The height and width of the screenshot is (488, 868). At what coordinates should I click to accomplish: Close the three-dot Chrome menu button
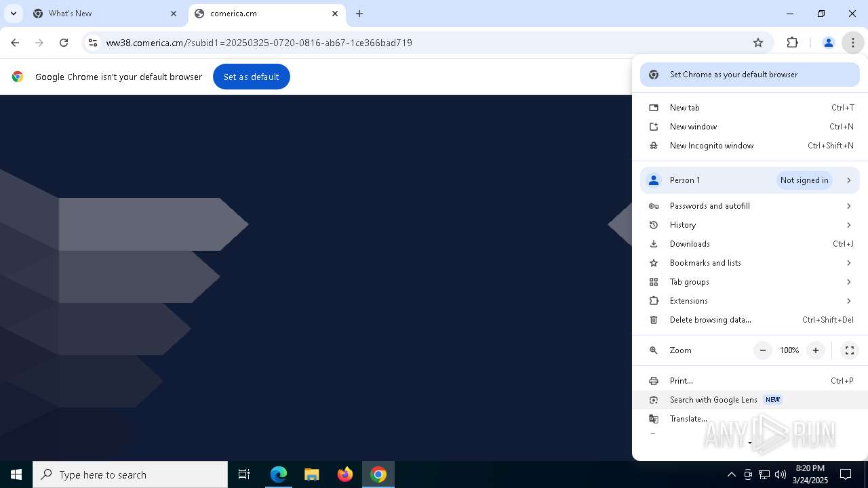(852, 43)
